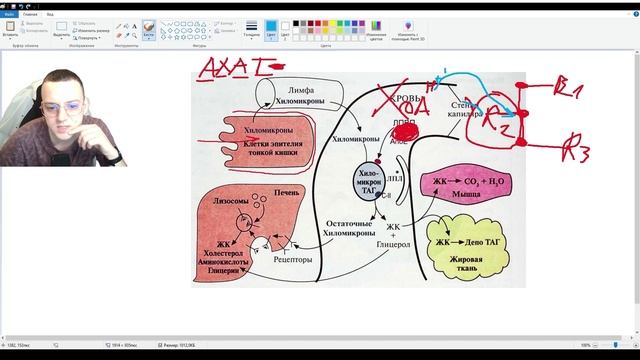
Task: Select the Magnifier zoom tool
Action: [x=134, y=36]
